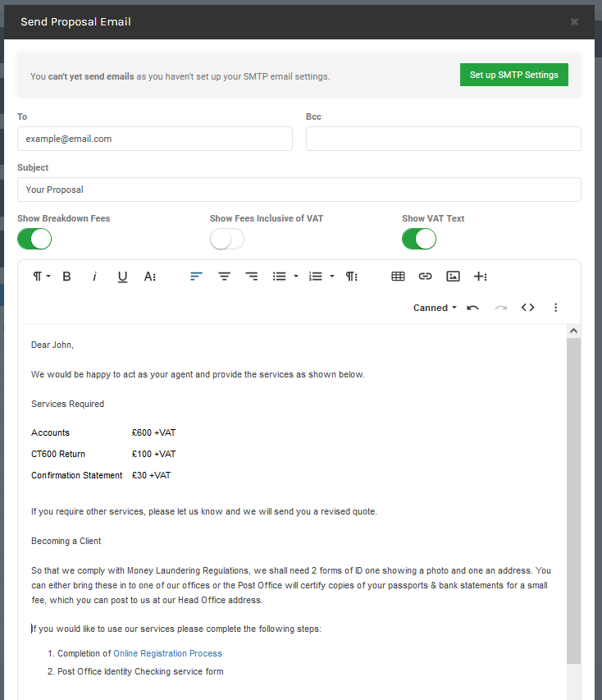Open the Canned responses dropdown
The image size is (602, 700).
click(x=435, y=308)
